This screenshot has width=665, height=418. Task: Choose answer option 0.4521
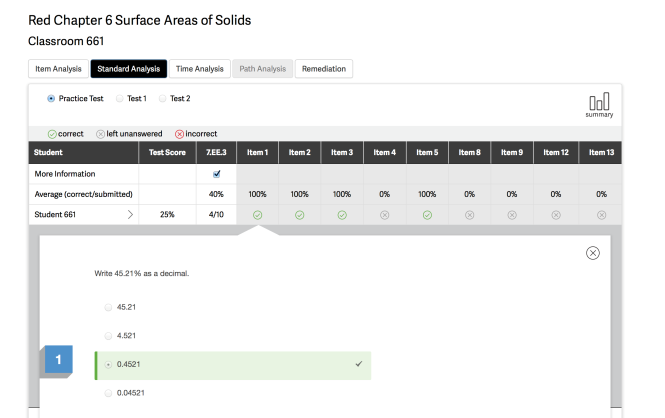pyautogui.click(x=108, y=365)
